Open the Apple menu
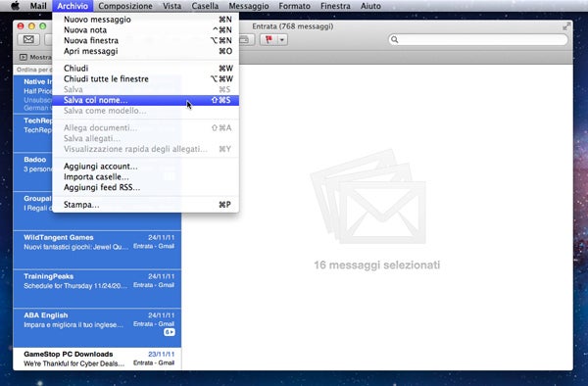This screenshot has height=386, width=588. coord(15,6)
